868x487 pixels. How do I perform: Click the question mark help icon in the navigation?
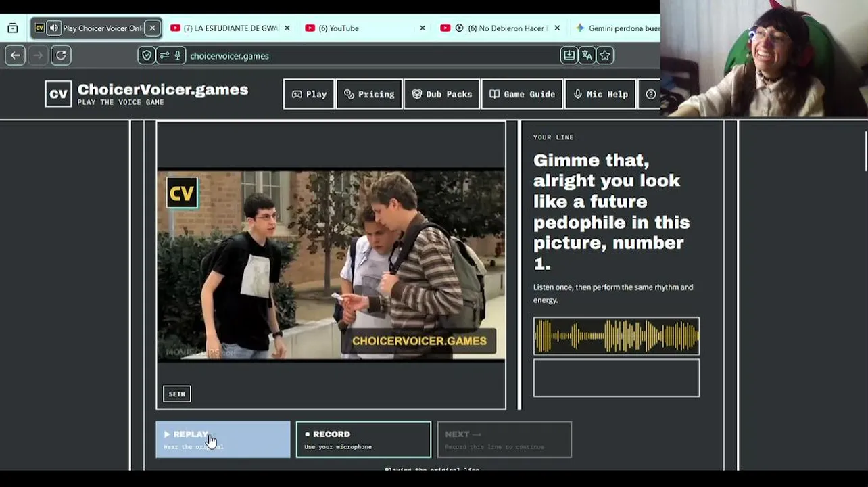[x=650, y=94]
